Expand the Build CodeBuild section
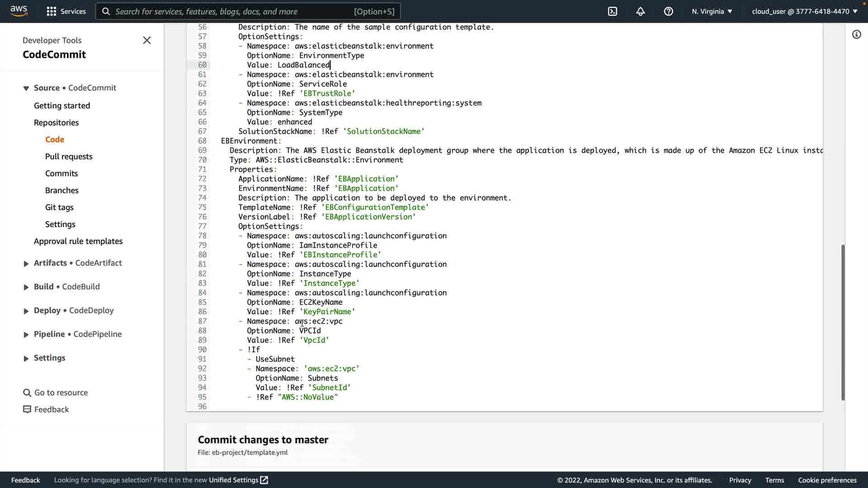 26,287
